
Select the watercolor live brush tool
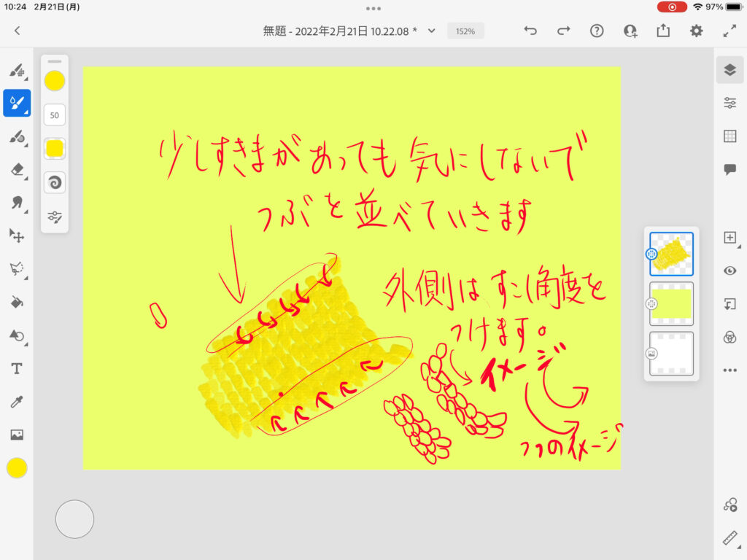16,104
